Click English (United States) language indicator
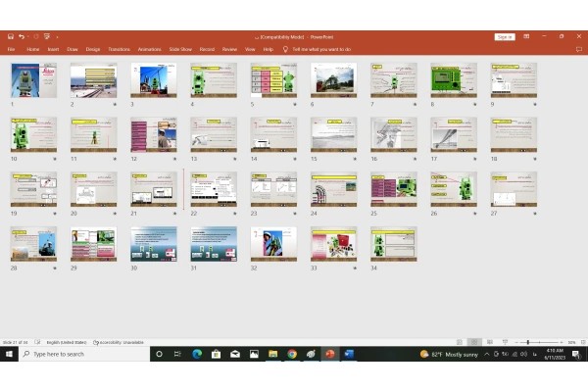Screen dimensions: 588x392 tap(67, 342)
